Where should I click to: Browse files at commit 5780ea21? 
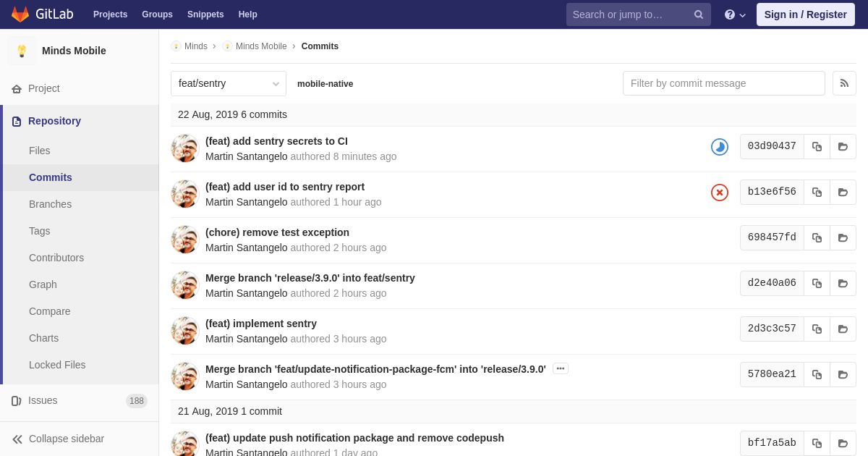pos(843,374)
